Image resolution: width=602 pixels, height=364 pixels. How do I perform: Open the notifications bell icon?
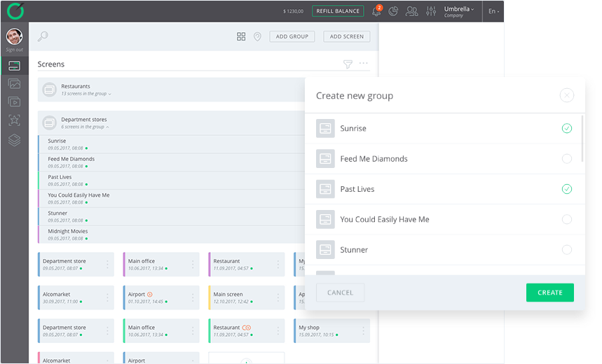(x=376, y=11)
